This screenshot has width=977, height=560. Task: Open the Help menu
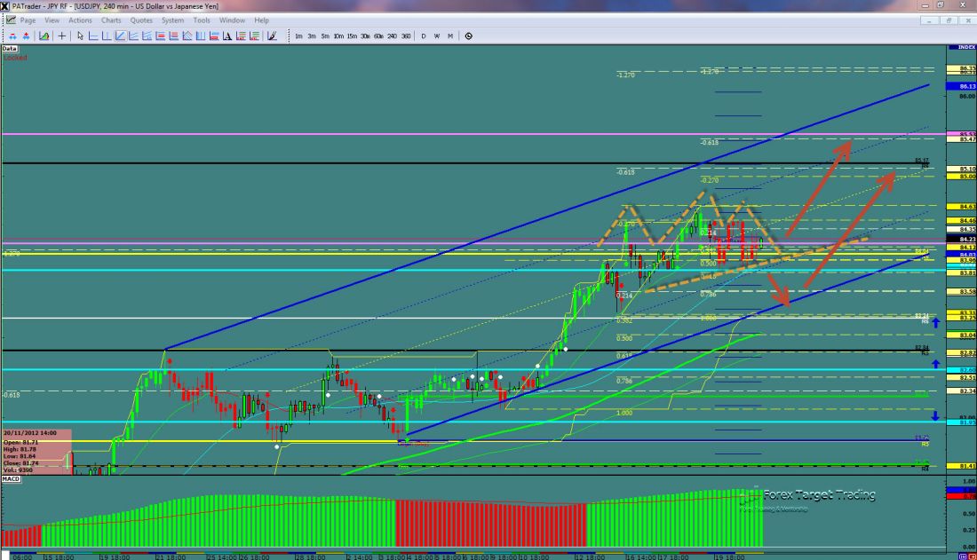[x=261, y=20]
